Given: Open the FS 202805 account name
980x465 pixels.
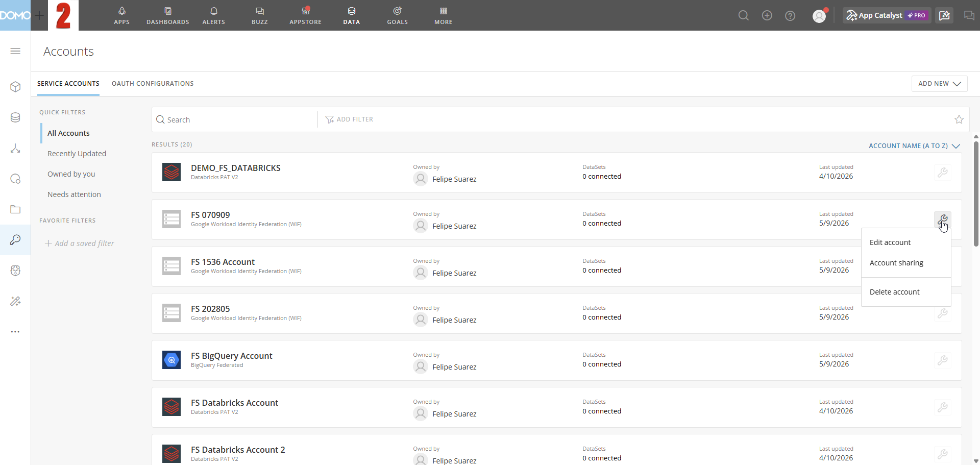Looking at the screenshot, I should pos(210,309).
